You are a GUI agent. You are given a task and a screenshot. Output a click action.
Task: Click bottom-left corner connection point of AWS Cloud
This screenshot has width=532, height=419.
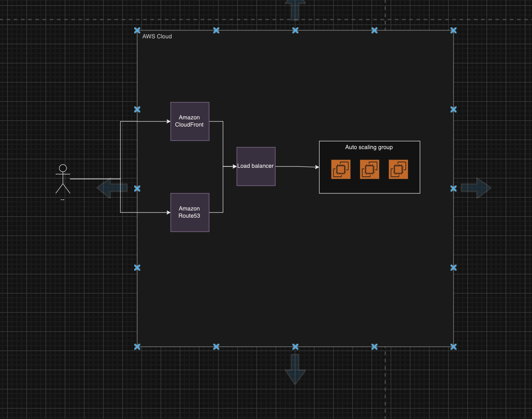pyautogui.click(x=137, y=347)
